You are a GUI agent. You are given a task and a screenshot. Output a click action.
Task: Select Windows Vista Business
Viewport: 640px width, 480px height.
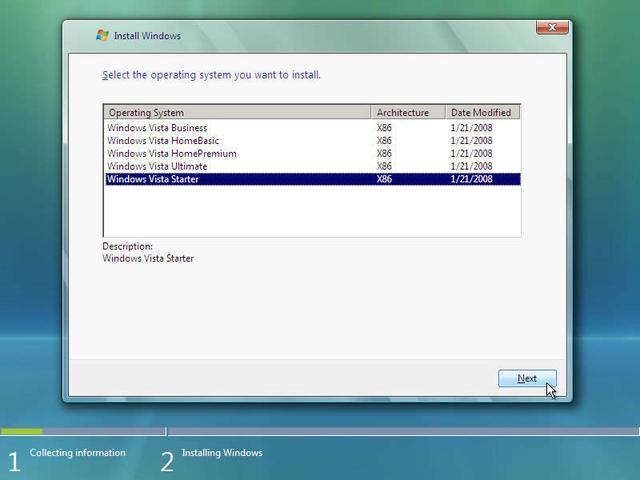(157, 128)
